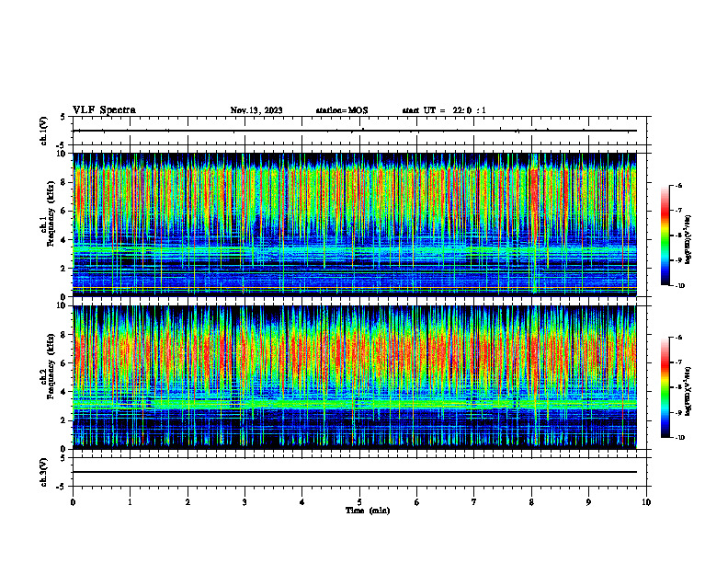The image size is (728, 563).
Task: Click the time axis tick label "3"
Action: (x=245, y=502)
